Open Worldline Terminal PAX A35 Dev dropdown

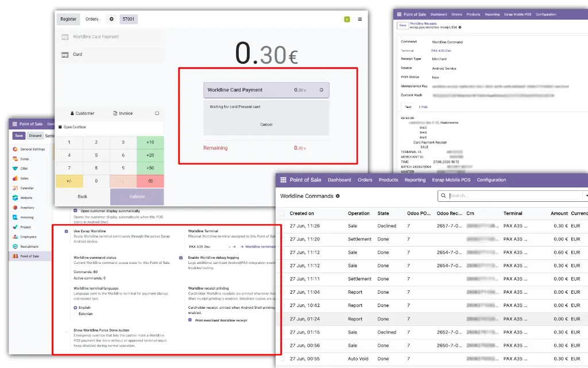[209, 247]
